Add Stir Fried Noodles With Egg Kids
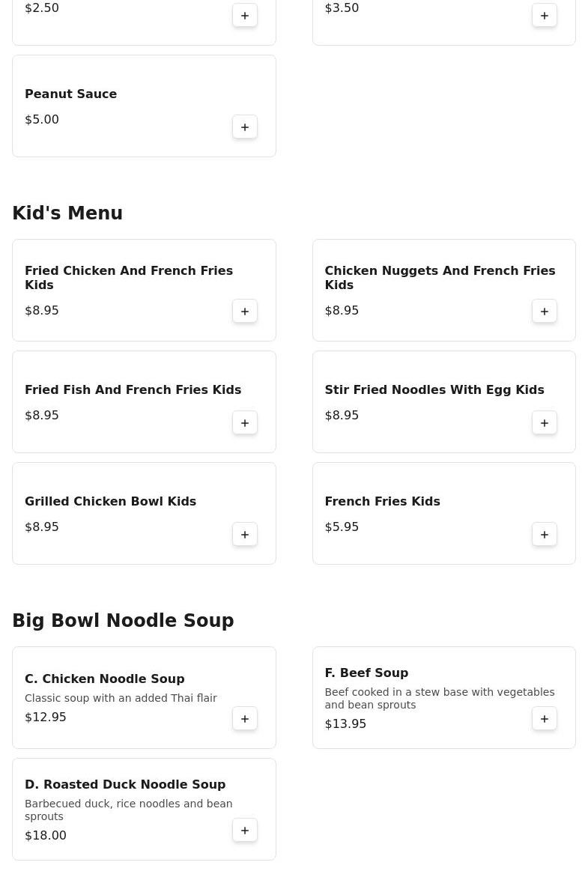This screenshot has height=880, width=588. pos(545,423)
